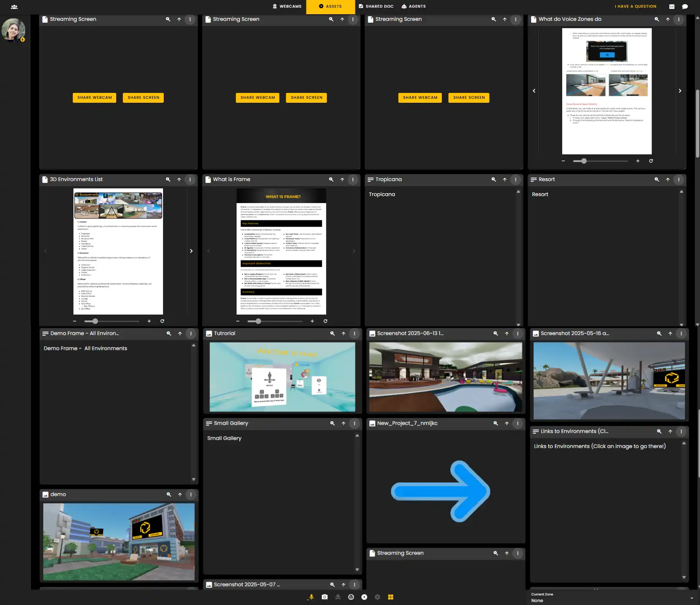
Task: Switch to the Webcams tab
Action: point(287,6)
